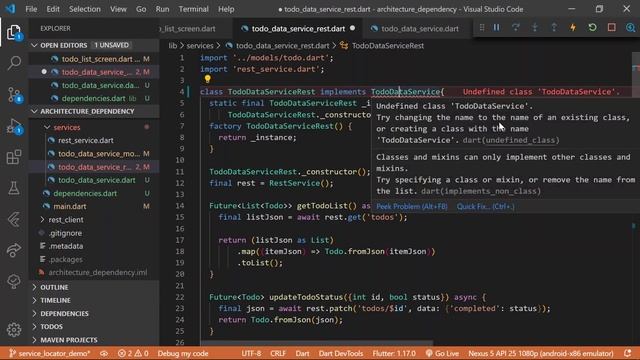This screenshot has height=360, width=640.
Task: Open architecture_dependency.iml file
Action: 98,272
